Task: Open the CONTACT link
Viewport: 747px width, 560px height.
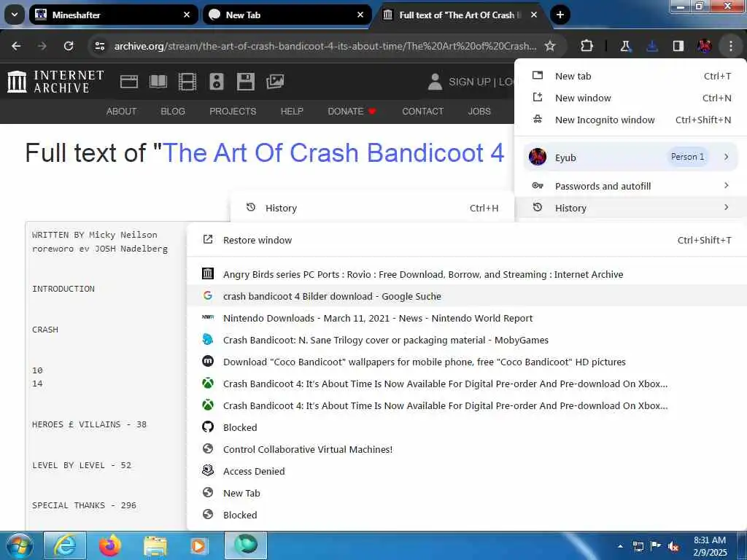Action: click(x=422, y=112)
